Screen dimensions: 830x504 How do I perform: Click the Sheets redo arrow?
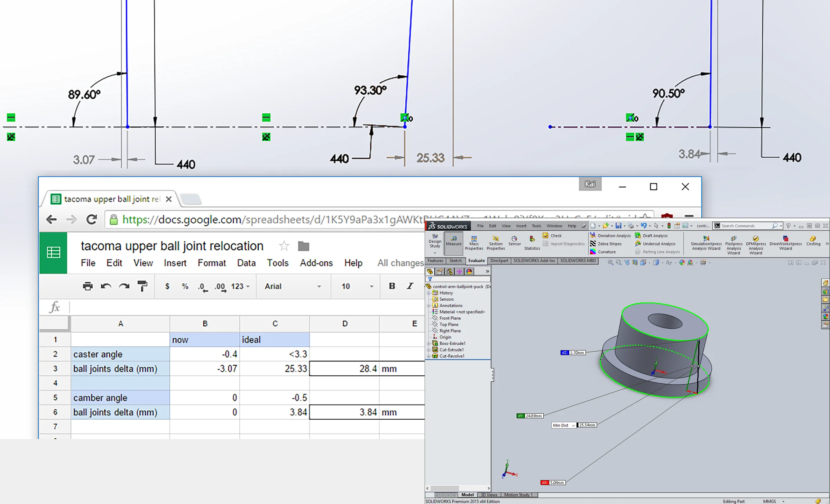124,286
